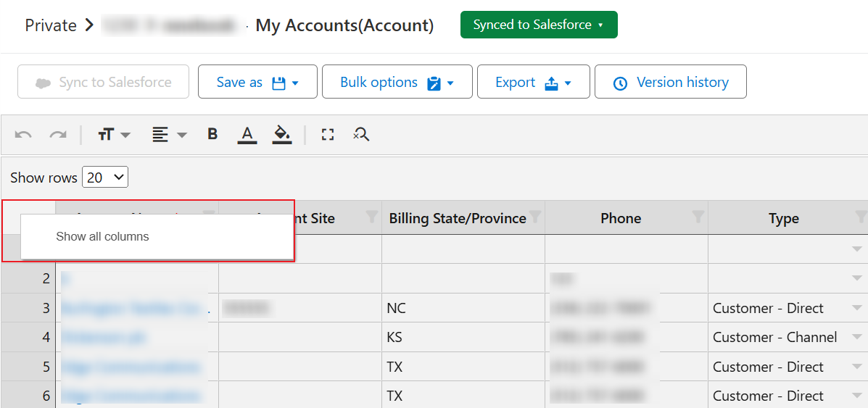Redo the last undone edit

point(57,134)
